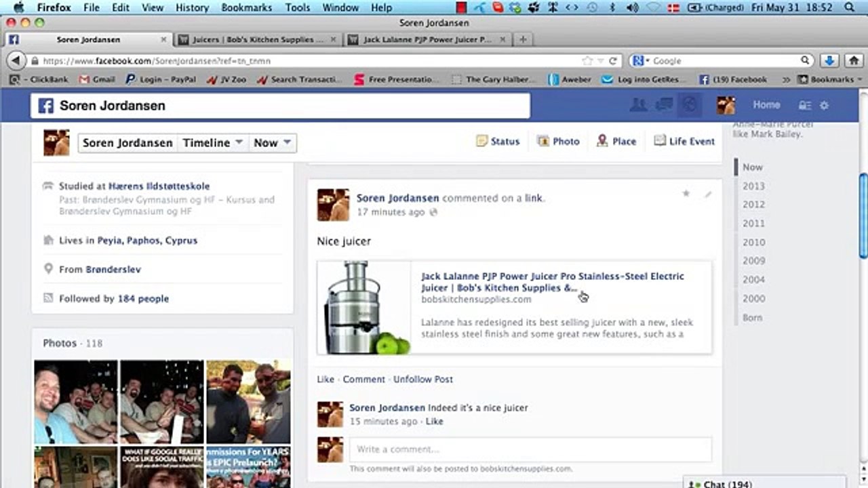Open privacy shortcuts lock icon
This screenshot has height=488, width=868.
[x=805, y=106]
